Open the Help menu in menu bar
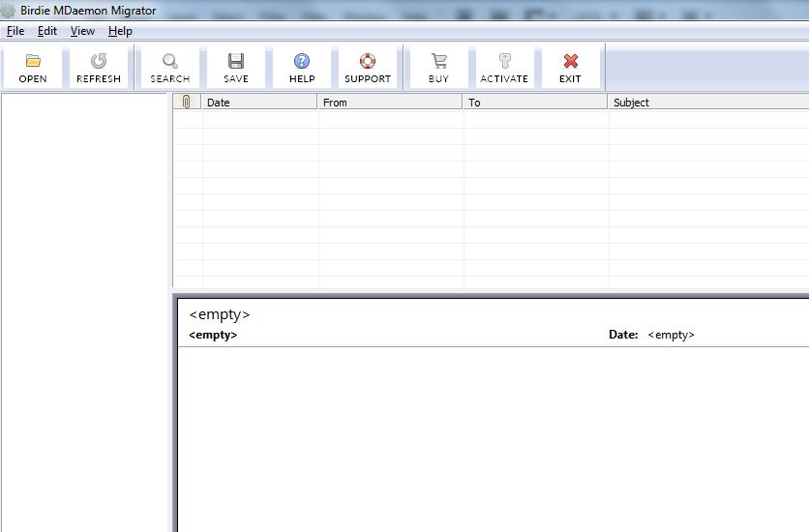 click(120, 31)
